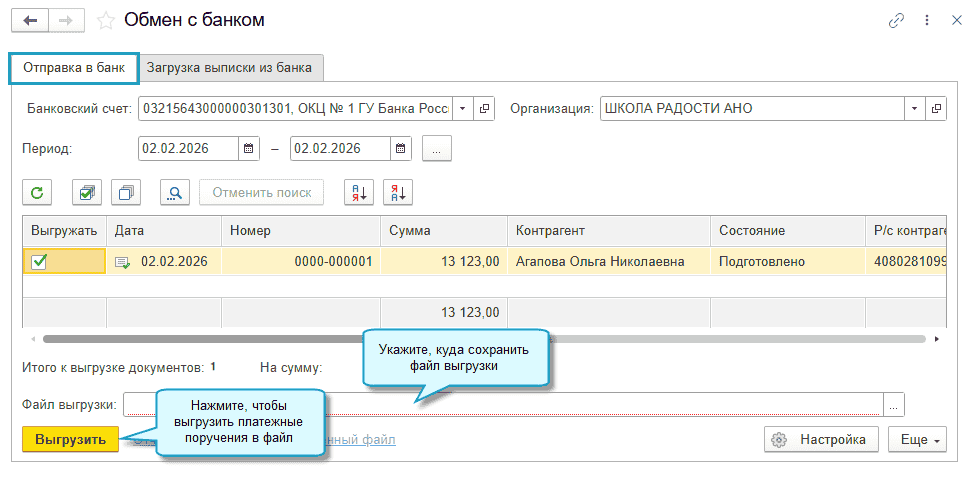Screen dimensions: 975x479
Task: Copy link with the chain icon
Action: pos(896,21)
